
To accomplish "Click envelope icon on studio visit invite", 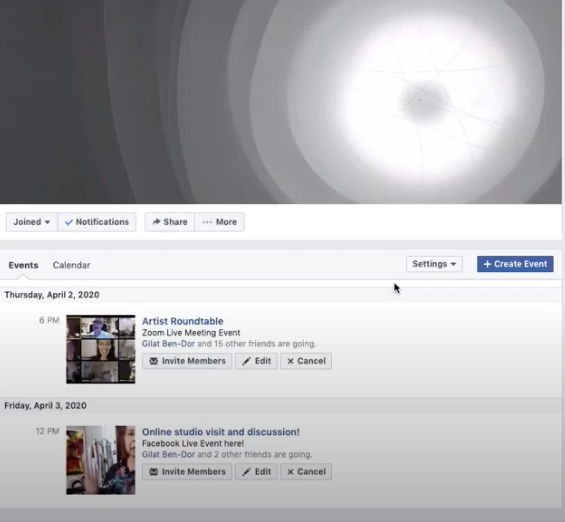I will click(x=154, y=472).
